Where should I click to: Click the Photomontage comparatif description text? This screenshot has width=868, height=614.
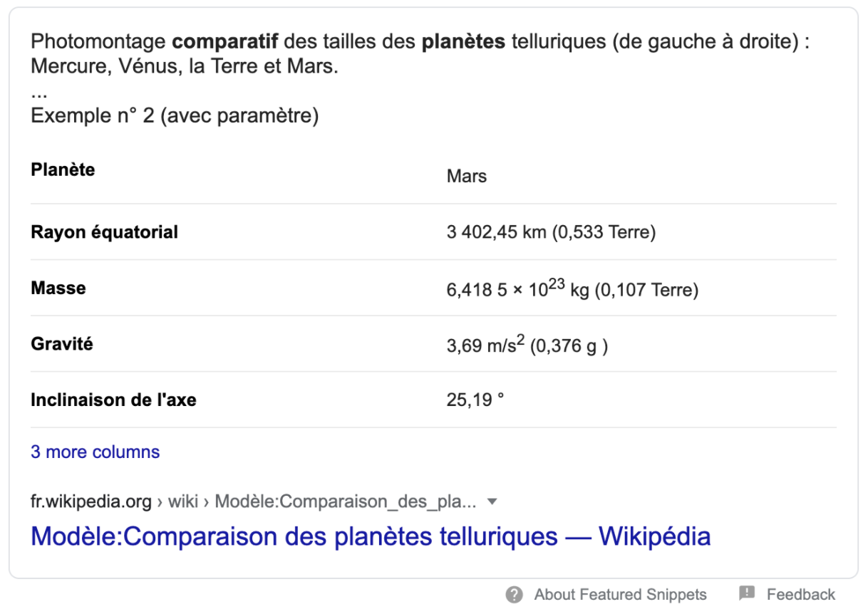(420, 54)
